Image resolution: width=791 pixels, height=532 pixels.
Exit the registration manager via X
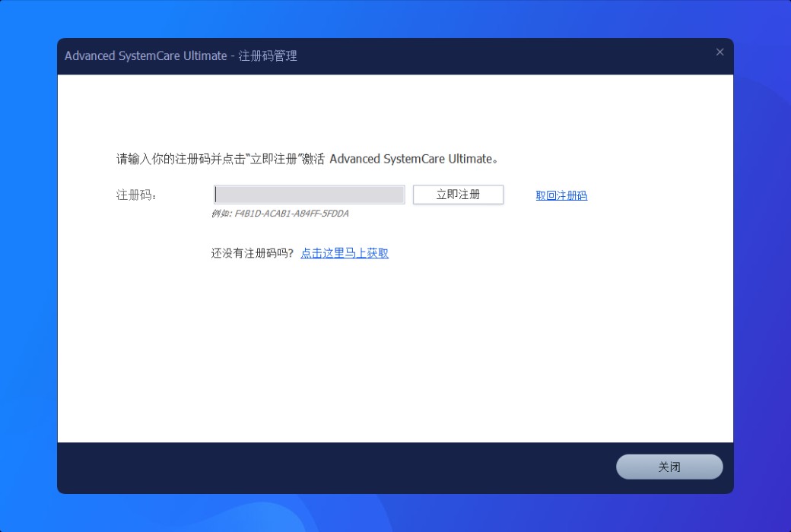coord(720,52)
